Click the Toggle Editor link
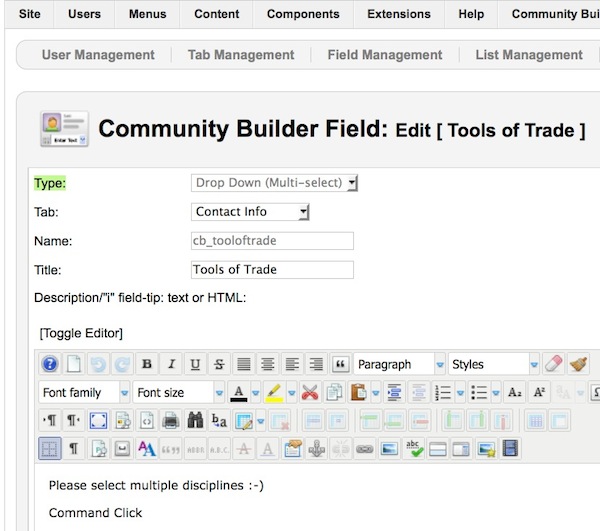 tap(81, 333)
